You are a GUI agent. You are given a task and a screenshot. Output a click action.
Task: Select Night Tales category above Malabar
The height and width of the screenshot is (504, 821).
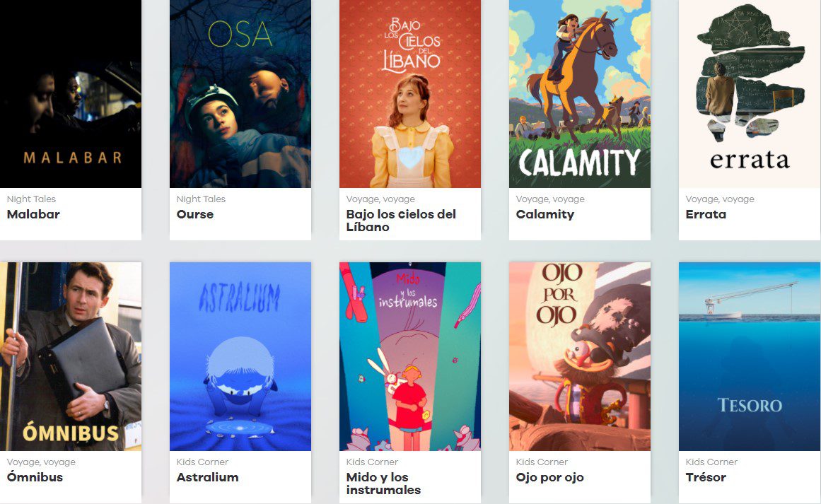tap(31, 199)
